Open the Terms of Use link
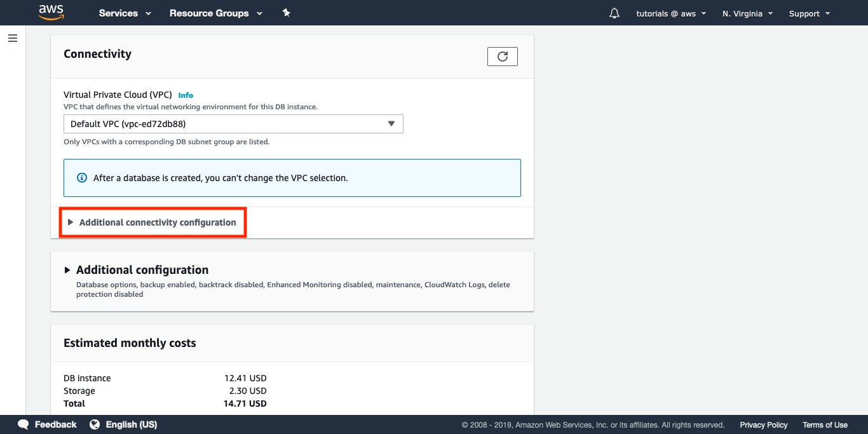Screen dimensions: 868x434 [x=825, y=425]
